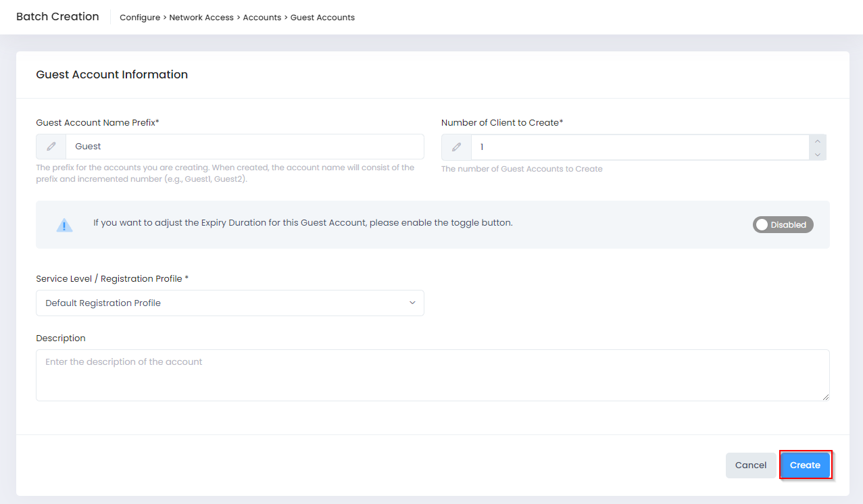Select the Guest Accounts breadcrumb item
This screenshot has width=863, height=504.
tap(322, 18)
